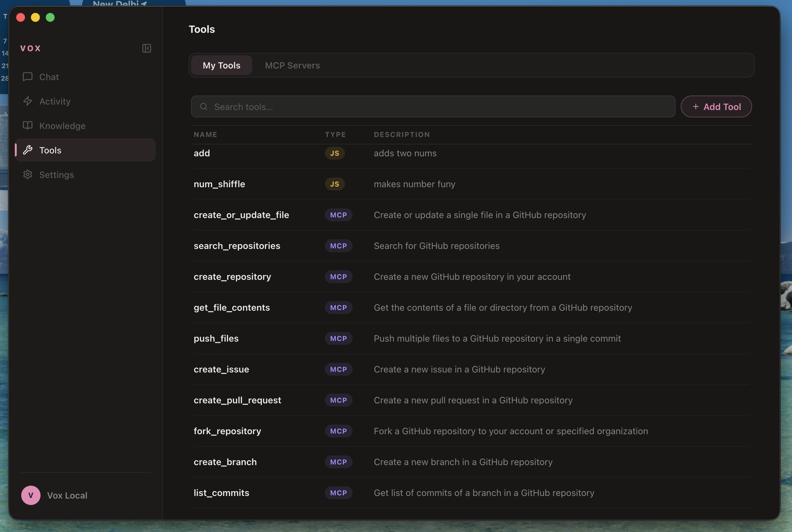Click the JS badge for num_shiffle

pos(335,184)
